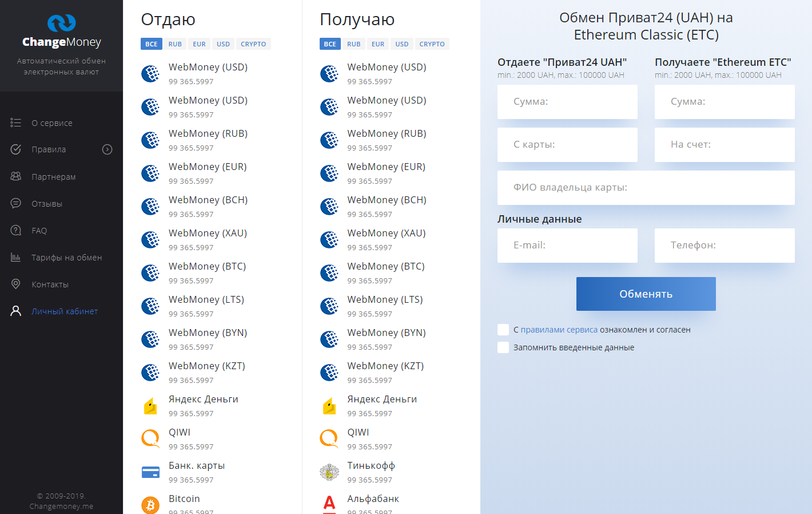The height and width of the screenshot is (514, 812).
Task: Select Яндекс Деньги icon under Получаю
Action: click(329, 406)
